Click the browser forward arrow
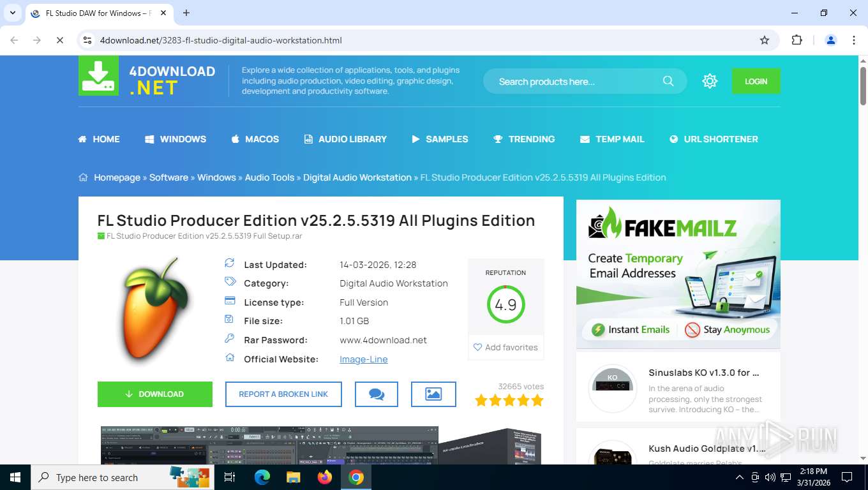Image resolution: width=868 pixels, height=490 pixels. pos(37,40)
